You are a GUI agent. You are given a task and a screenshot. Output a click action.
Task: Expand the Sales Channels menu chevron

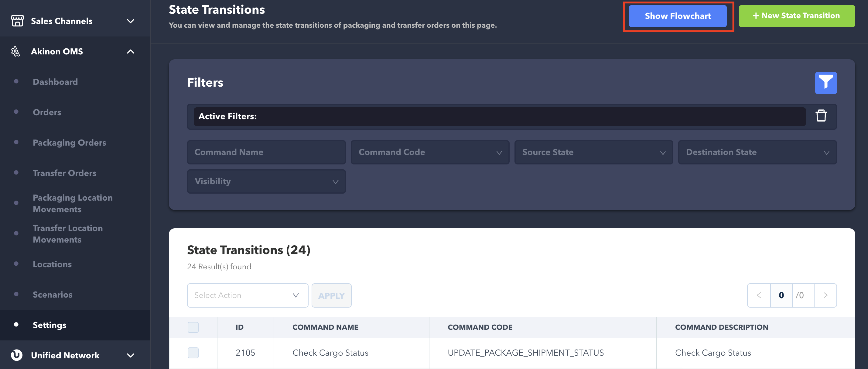130,21
